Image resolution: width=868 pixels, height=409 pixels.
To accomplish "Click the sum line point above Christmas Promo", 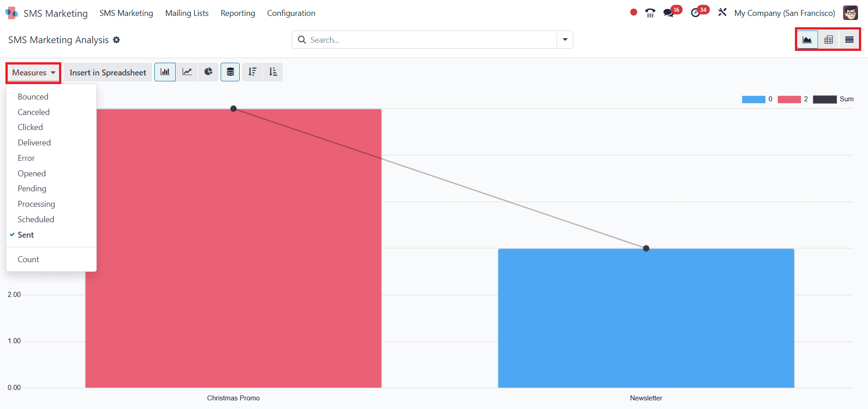I will click(233, 109).
